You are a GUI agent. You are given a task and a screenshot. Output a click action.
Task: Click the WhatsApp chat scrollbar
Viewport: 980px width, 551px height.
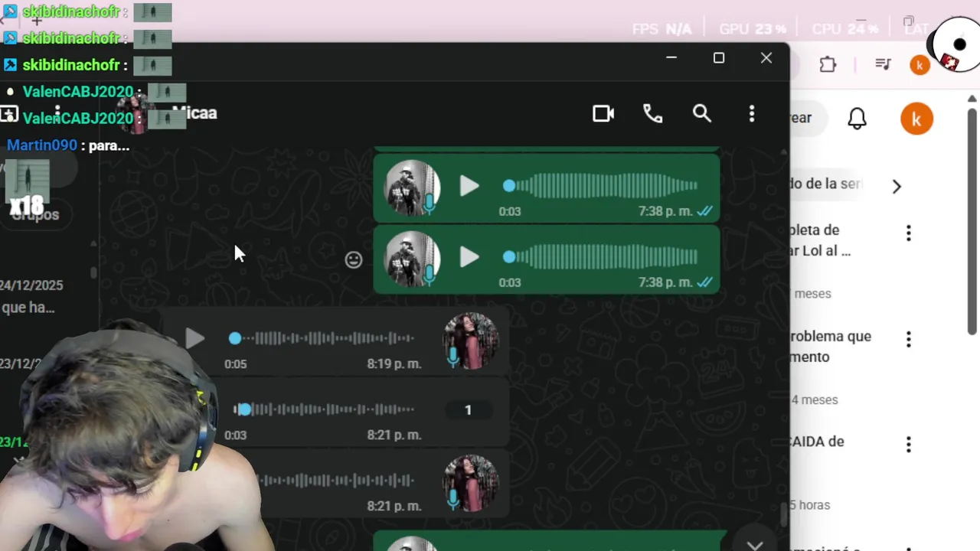[x=783, y=514]
